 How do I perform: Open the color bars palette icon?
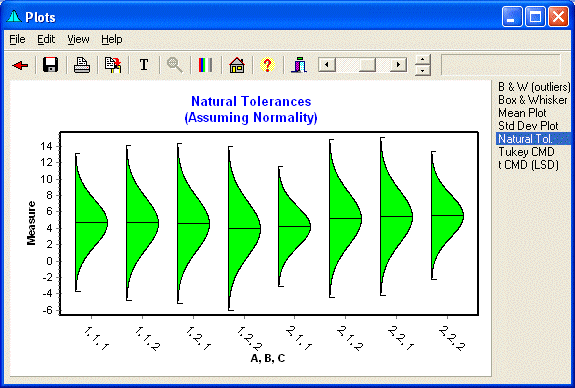coord(205,65)
